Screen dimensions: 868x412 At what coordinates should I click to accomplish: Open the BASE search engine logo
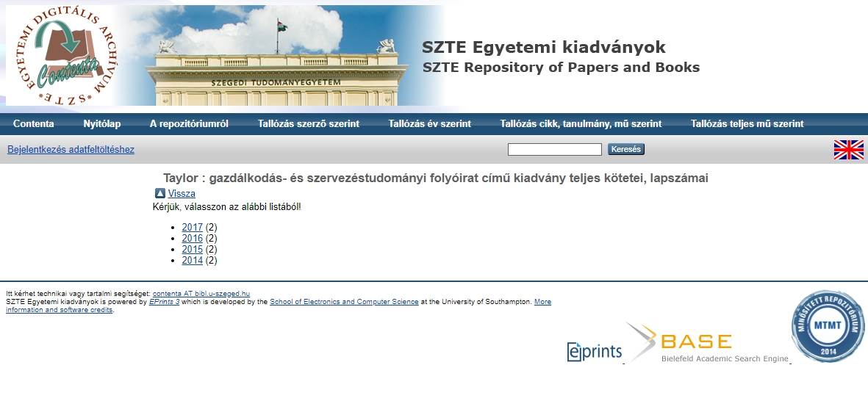708,343
